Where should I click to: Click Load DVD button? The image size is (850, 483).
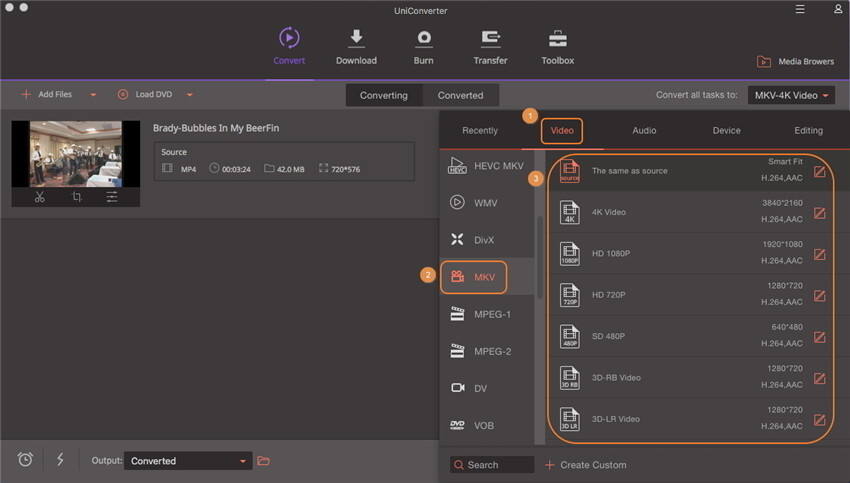click(x=145, y=94)
